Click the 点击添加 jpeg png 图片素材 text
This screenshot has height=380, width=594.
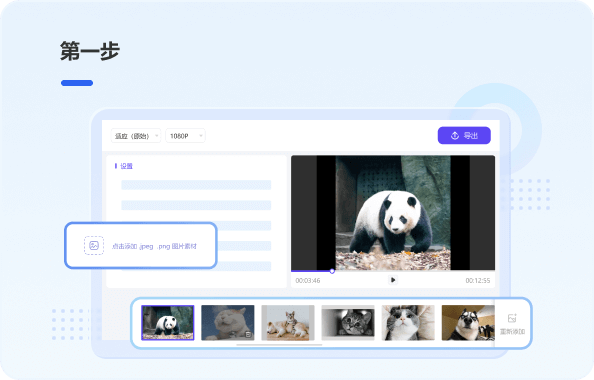point(154,246)
